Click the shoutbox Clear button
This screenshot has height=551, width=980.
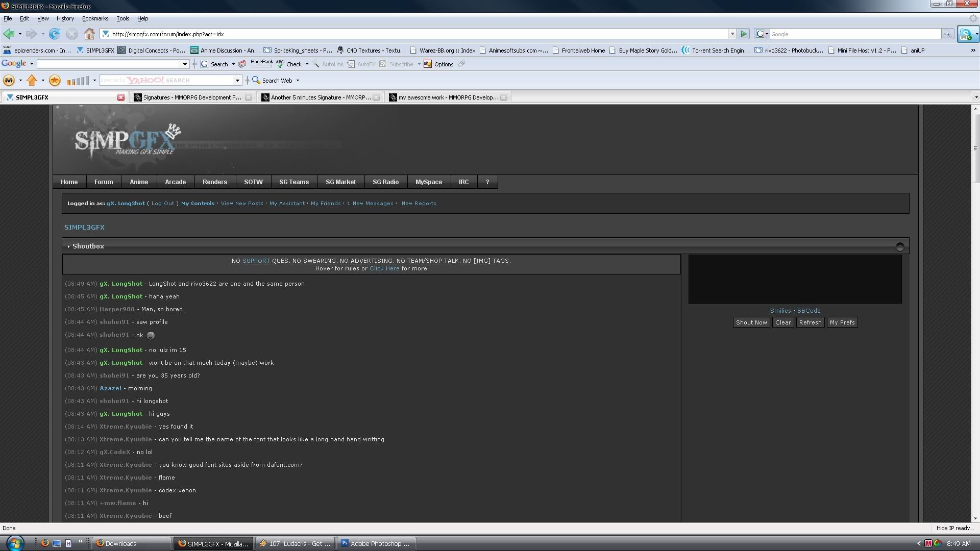[783, 322]
